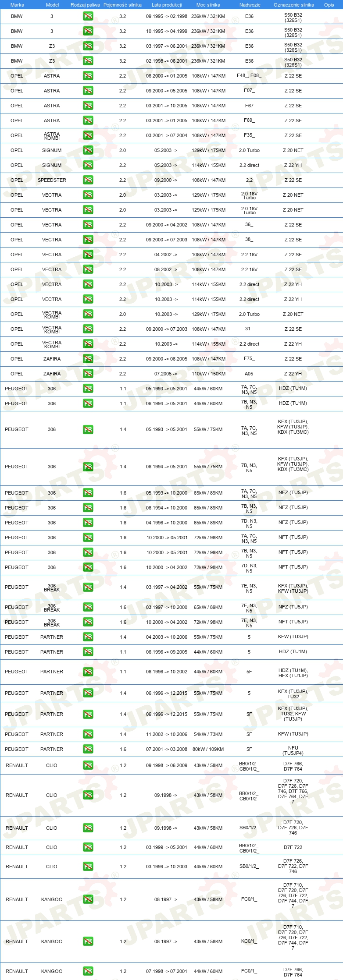This screenshot has width=343, height=980.
Task: Select the 03.2001 -> 07.2004 production years cell
Action: tap(167, 135)
